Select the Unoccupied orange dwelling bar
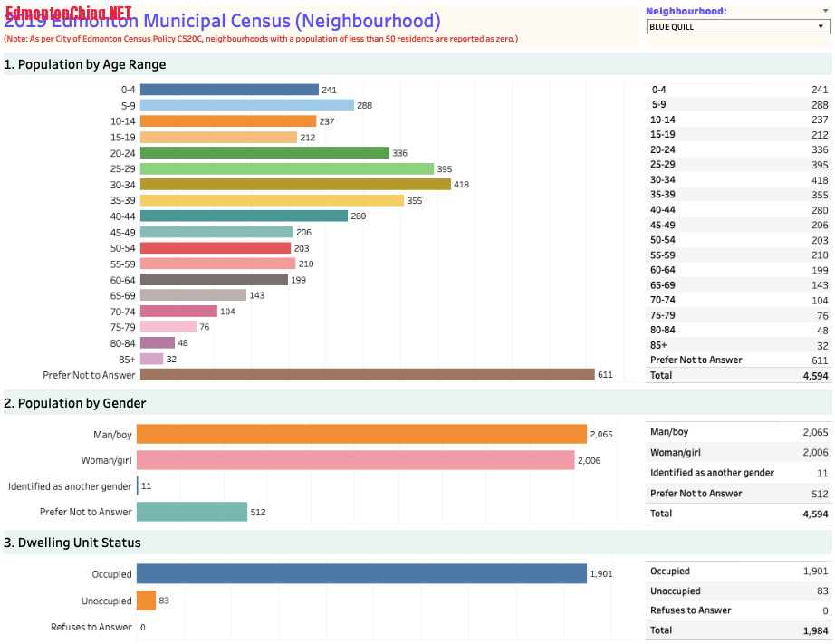Image resolution: width=835 pixels, height=644 pixels. [146, 600]
